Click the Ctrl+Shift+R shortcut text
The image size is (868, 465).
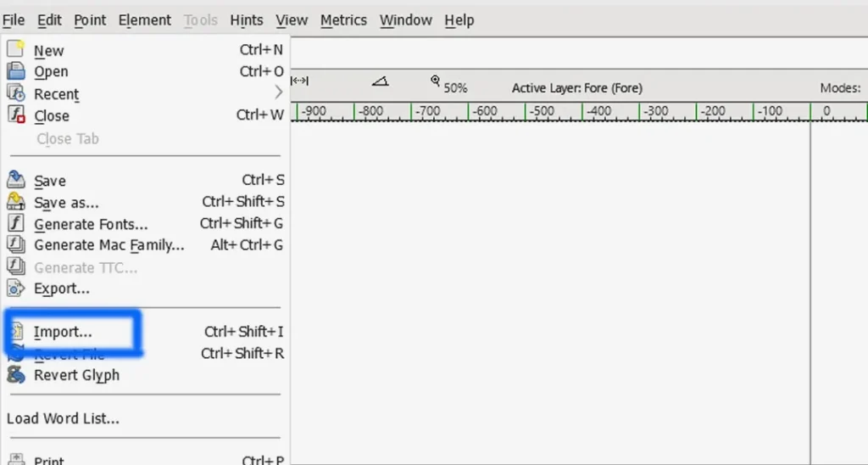(x=242, y=354)
